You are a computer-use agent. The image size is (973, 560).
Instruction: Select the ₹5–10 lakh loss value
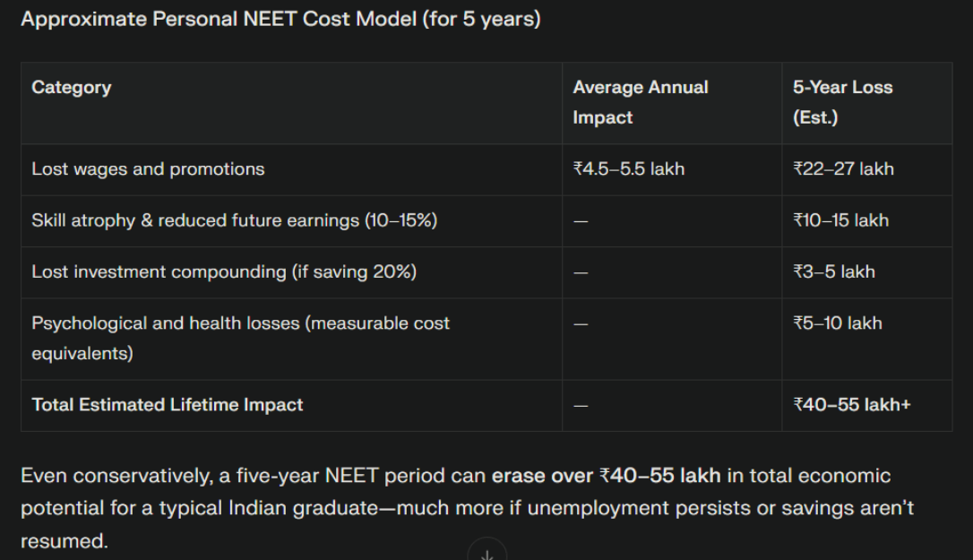click(838, 323)
